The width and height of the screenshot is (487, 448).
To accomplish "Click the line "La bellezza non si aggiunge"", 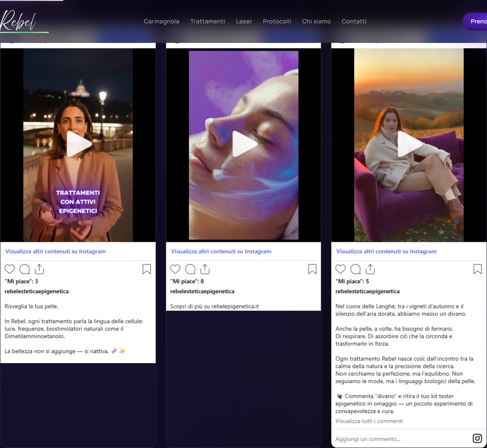I will pos(65,351).
